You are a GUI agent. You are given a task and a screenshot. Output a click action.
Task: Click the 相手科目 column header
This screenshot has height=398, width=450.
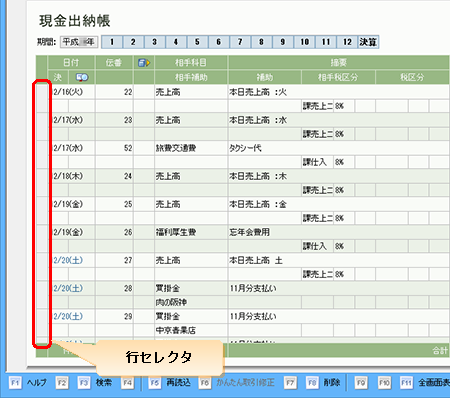click(x=191, y=63)
